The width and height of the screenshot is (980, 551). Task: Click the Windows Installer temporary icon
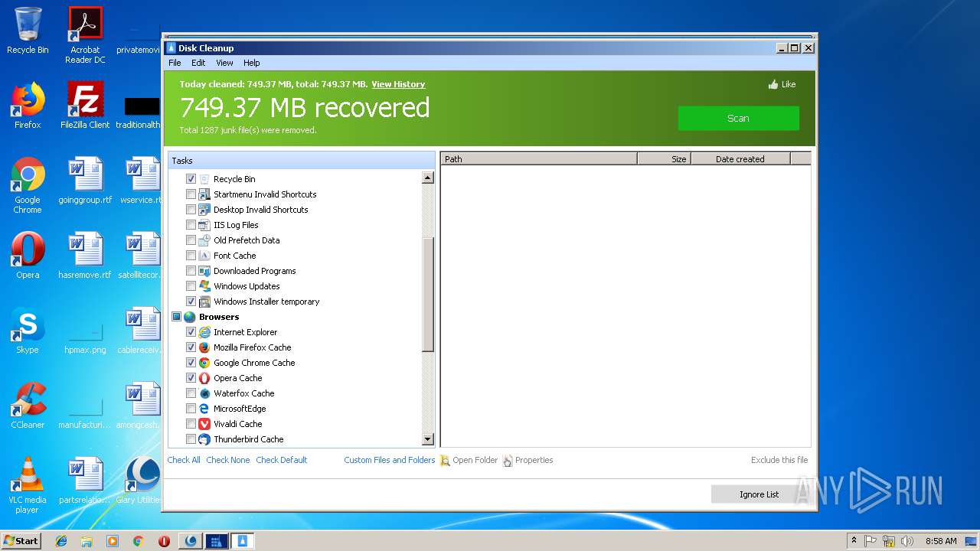[204, 302]
